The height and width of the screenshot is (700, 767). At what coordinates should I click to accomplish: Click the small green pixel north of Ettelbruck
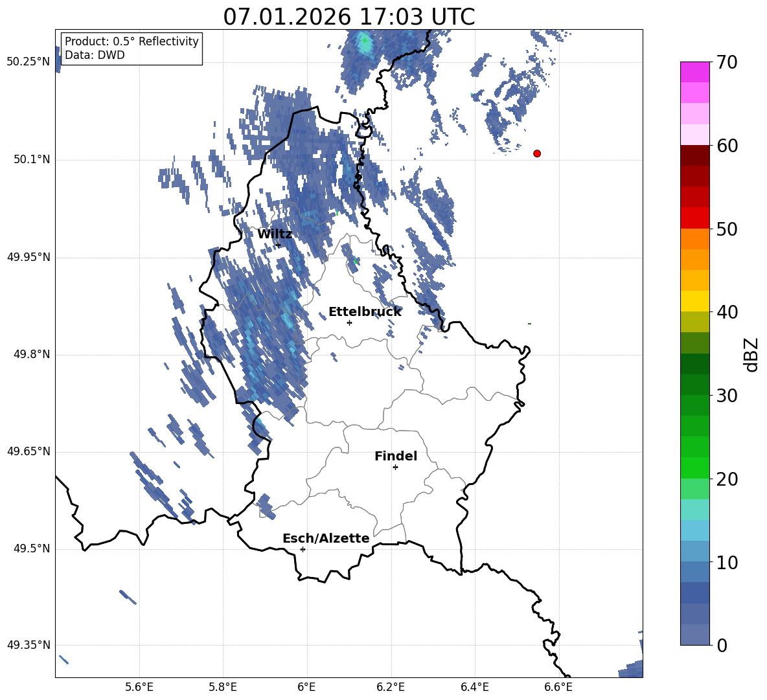pyautogui.click(x=356, y=262)
